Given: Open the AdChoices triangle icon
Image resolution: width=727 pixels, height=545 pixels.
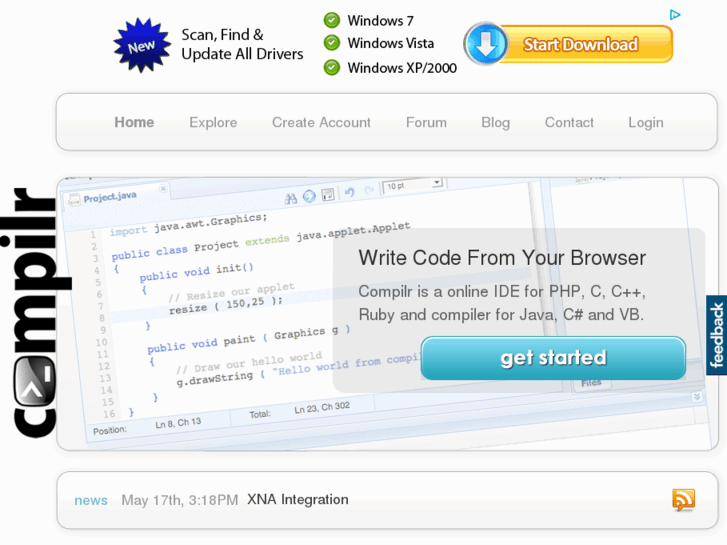Looking at the screenshot, I should pos(675,15).
